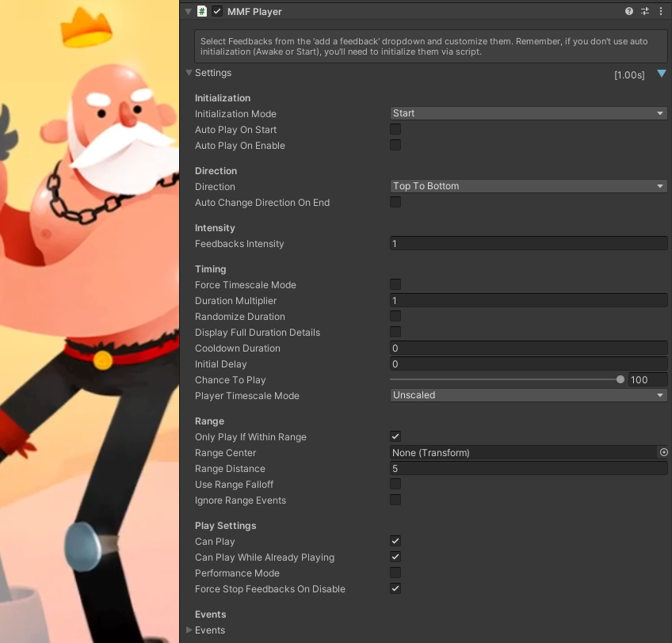Collapse the Settings section

click(189, 73)
